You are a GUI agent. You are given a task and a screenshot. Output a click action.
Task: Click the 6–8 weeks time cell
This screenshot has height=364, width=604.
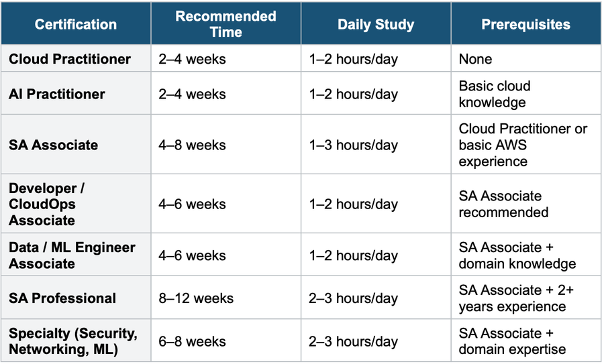click(x=192, y=341)
